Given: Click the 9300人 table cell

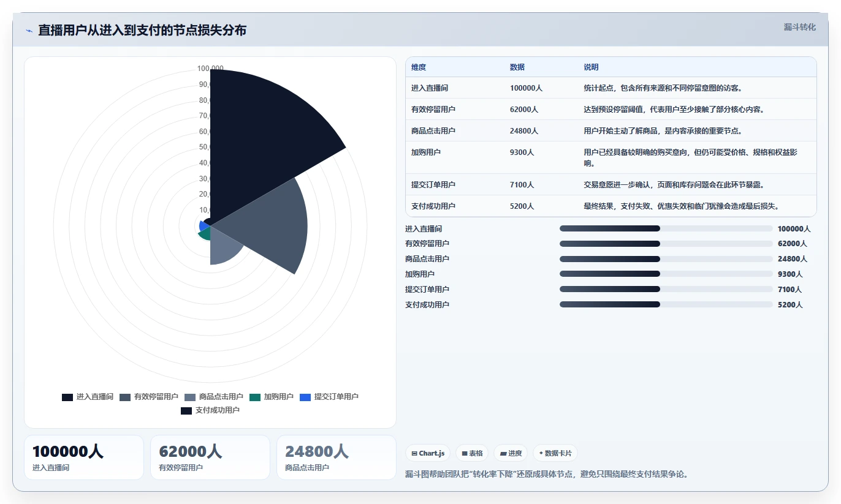Looking at the screenshot, I should (522, 152).
